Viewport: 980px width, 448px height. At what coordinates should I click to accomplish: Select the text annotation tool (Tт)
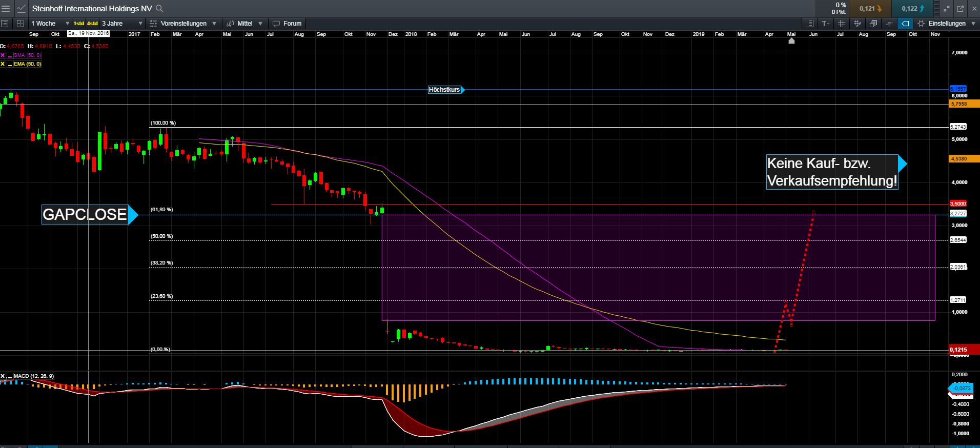(x=826, y=24)
